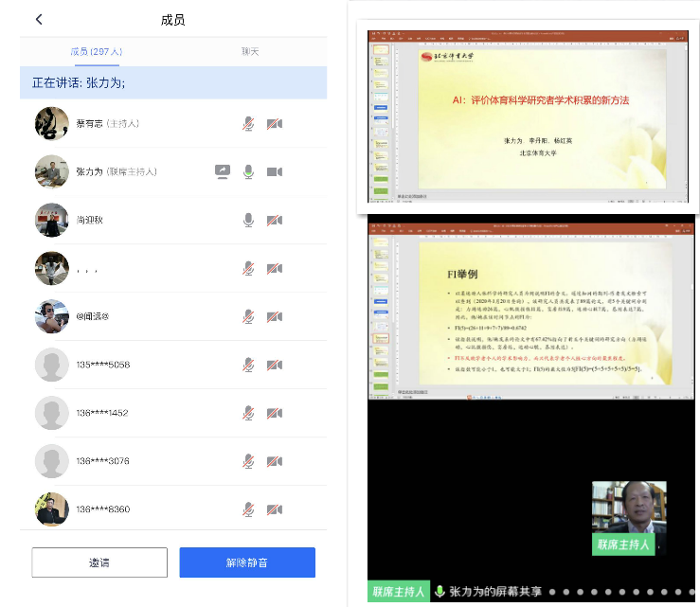The width and height of the screenshot is (700, 607).
Task: Click 张力为's camera icon
Action: tap(274, 171)
